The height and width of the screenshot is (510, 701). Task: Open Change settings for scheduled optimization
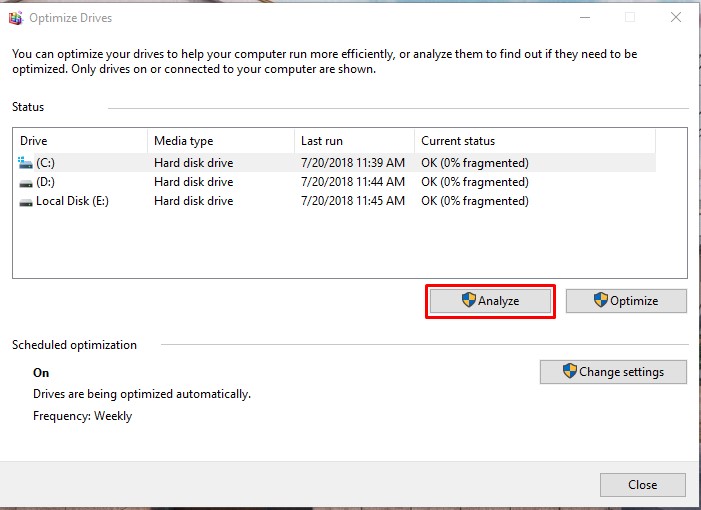pos(613,372)
